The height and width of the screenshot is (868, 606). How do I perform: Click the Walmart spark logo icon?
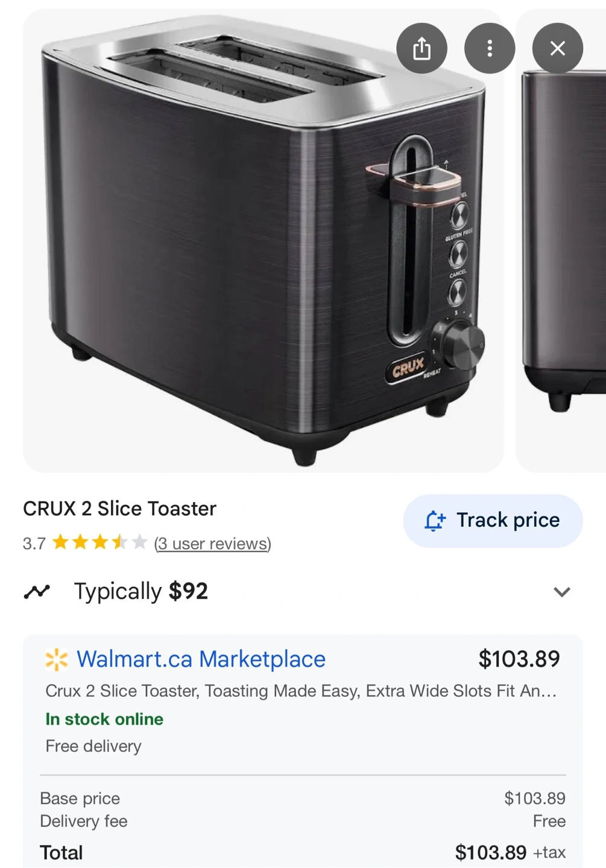click(x=57, y=659)
